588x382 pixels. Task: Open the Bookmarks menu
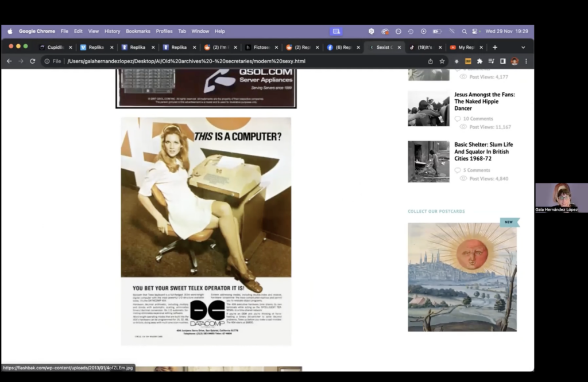click(x=138, y=32)
